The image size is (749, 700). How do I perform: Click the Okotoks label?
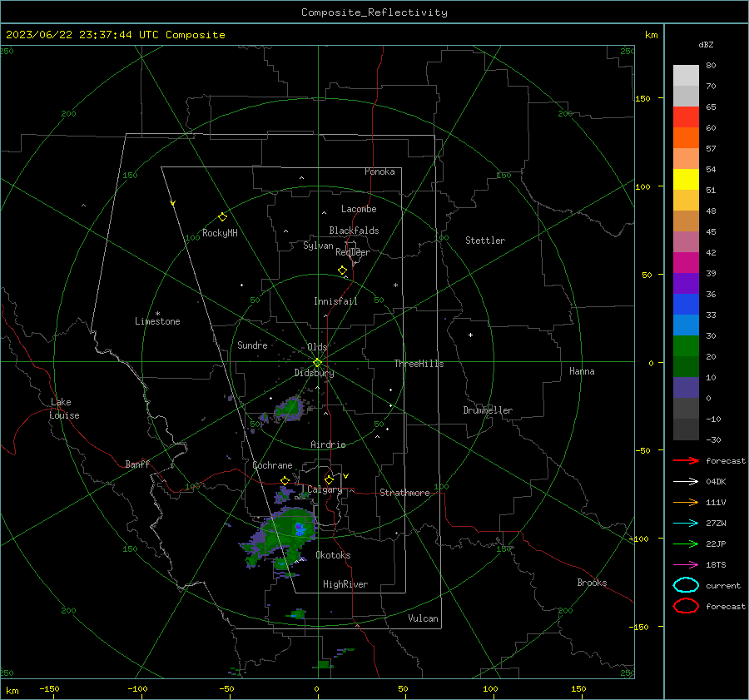click(x=333, y=555)
